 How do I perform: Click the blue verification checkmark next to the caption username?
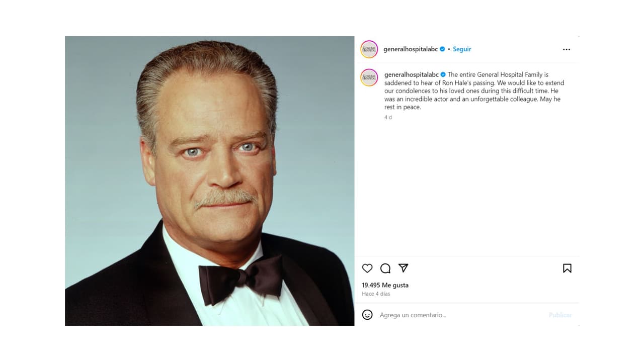[442, 74]
